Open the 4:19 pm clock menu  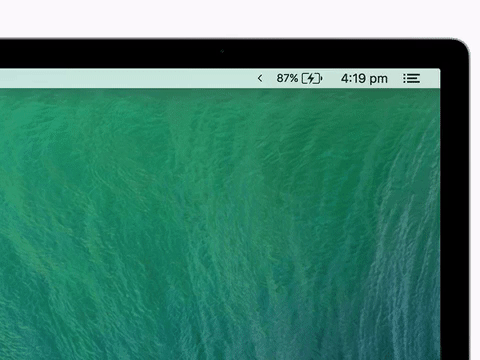(x=364, y=79)
